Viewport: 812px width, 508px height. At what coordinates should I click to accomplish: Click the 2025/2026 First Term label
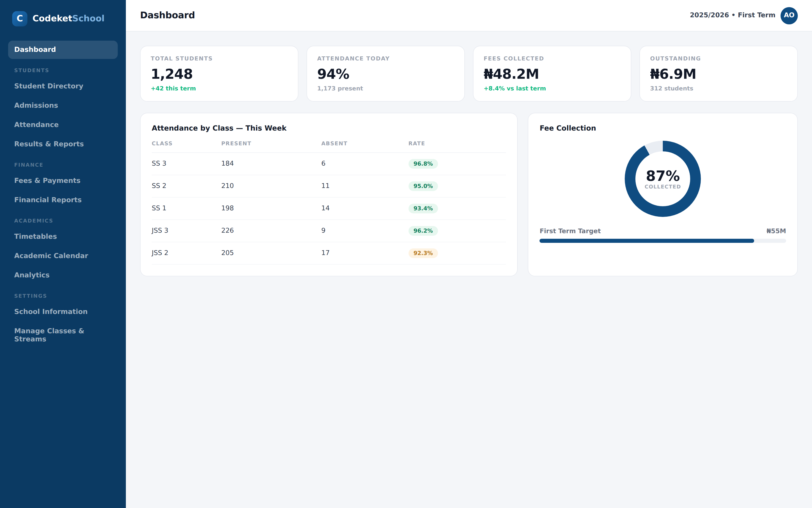pos(733,15)
